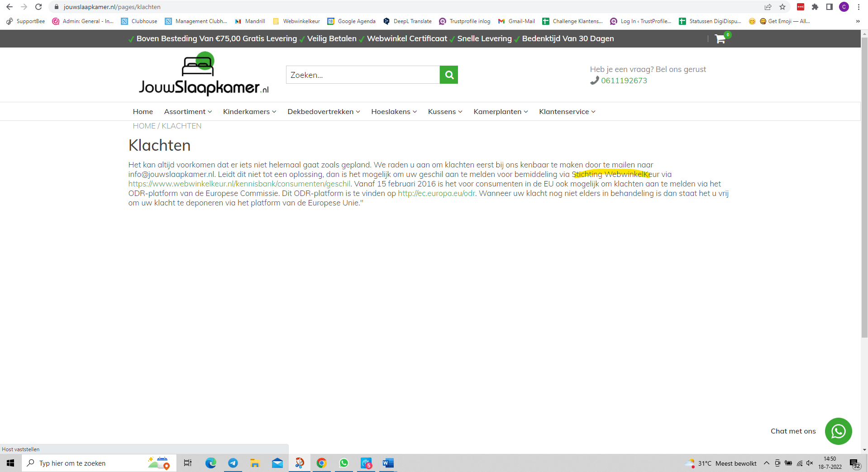The height and width of the screenshot is (472, 868).
Task: Open the Klantenservice dropdown
Action: [567, 112]
